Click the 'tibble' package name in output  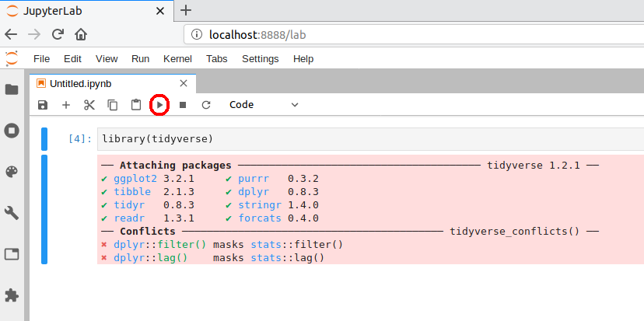tap(132, 192)
